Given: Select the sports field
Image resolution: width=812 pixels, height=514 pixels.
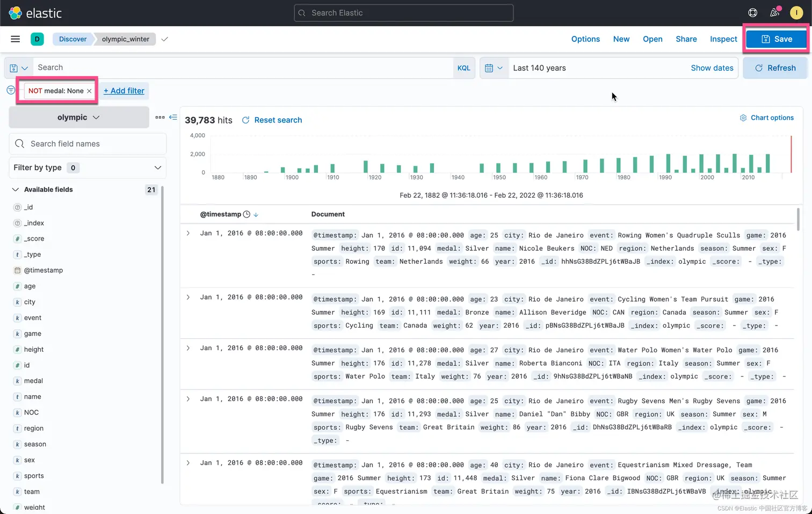Looking at the screenshot, I should [34, 476].
